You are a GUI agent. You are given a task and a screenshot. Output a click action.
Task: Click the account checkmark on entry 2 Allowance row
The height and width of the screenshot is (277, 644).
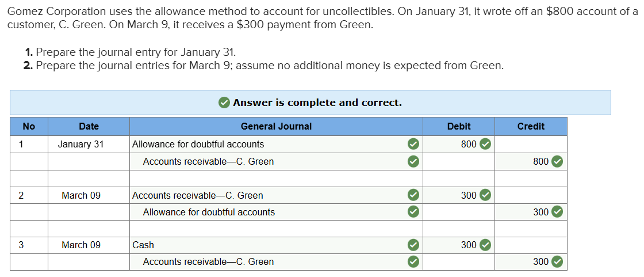pos(412,212)
